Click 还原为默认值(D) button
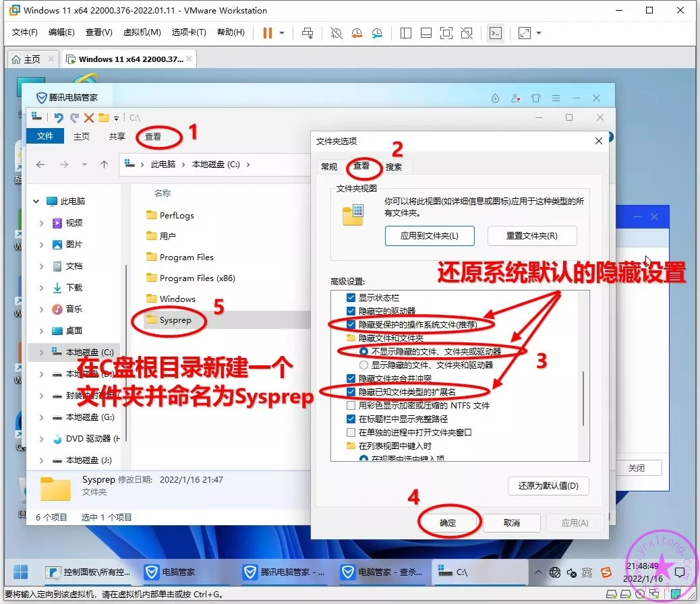Image resolution: width=700 pixels, height=604 pixels. tap(548, 486)
